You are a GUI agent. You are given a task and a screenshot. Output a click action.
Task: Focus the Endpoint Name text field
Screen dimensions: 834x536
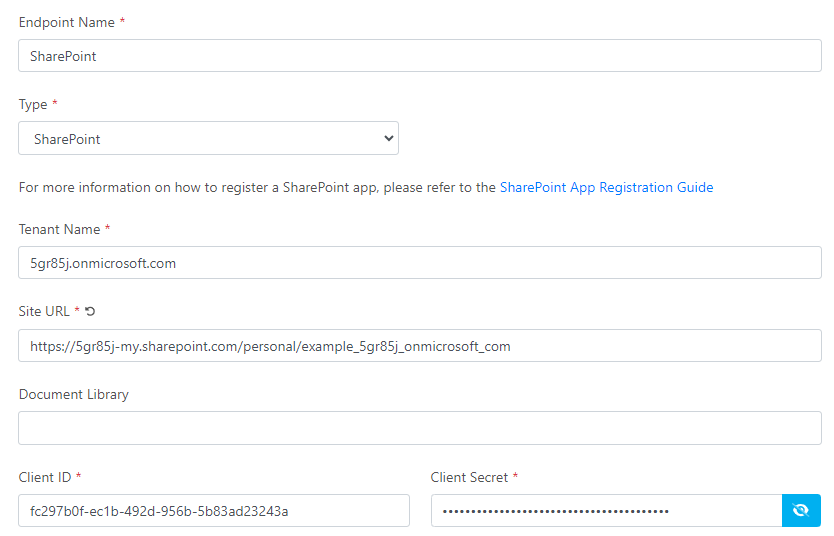tap(420, 56)
